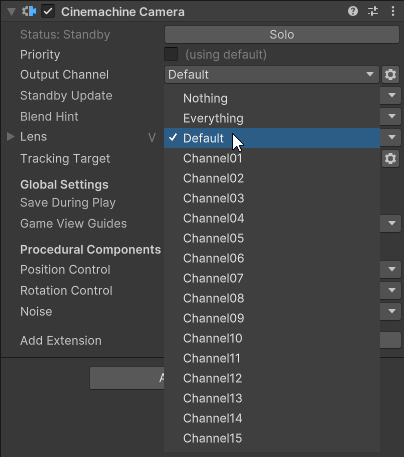Click the Cinemachine Camera component icon
Image resolution: width=404 pixels, height=457 pixels.
[29, 11]
